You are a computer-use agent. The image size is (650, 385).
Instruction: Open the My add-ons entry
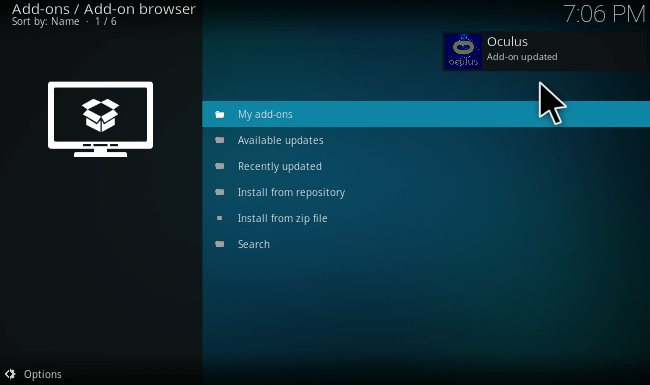(426, 114)
